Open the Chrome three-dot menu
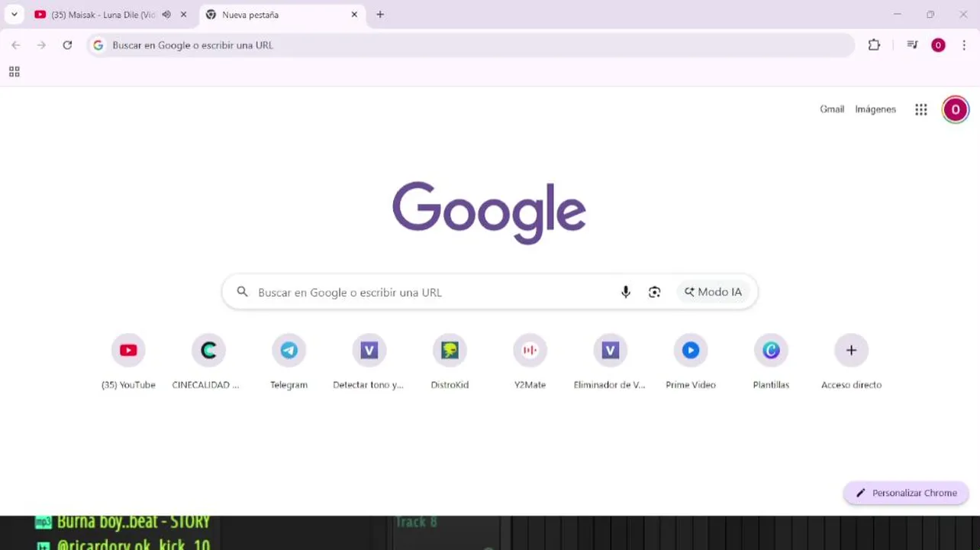The image size is (980, 550). click(x=964, y=45)
